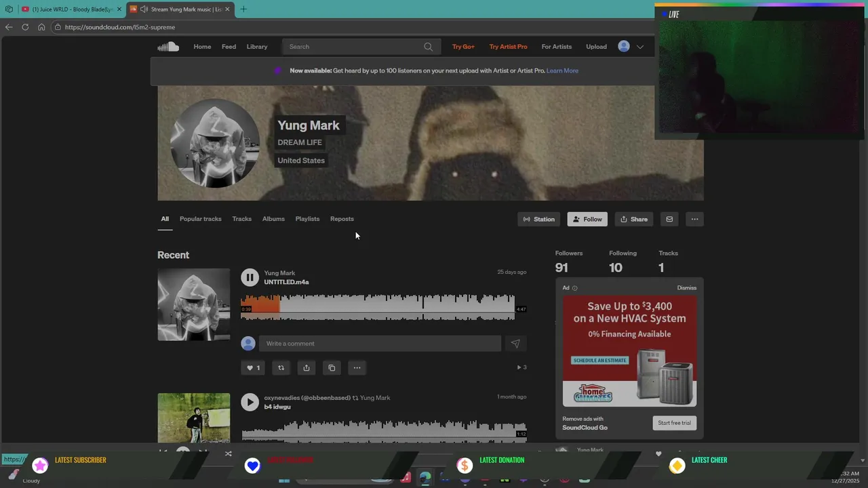
Task: Open the user avatar menu in header
Action: click(x=624, y=46)
